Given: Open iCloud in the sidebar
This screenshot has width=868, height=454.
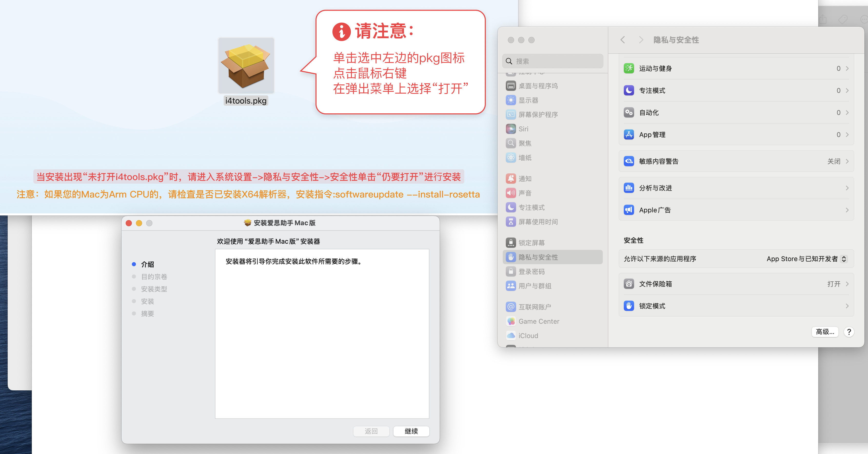Looking at the screenshot, I should tap(553, 336).
